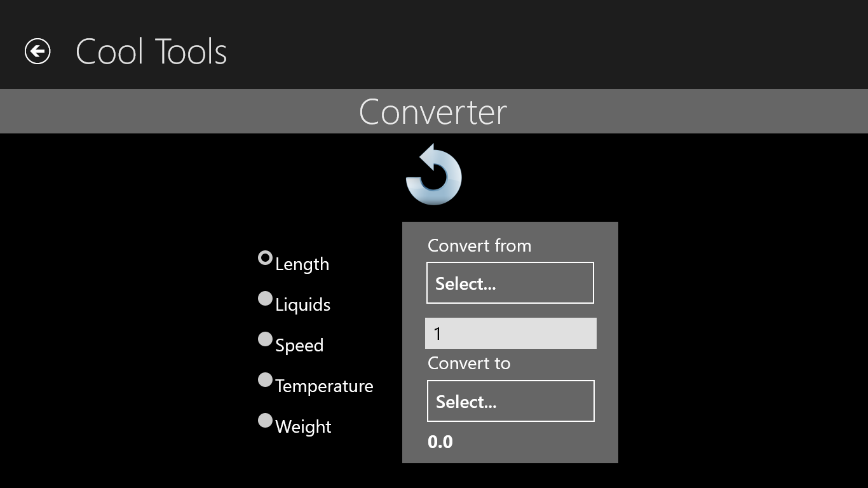The width and height of the screenshot is (868, 488).
Task: Select the Length radio button circle
Action: [265, 258]
